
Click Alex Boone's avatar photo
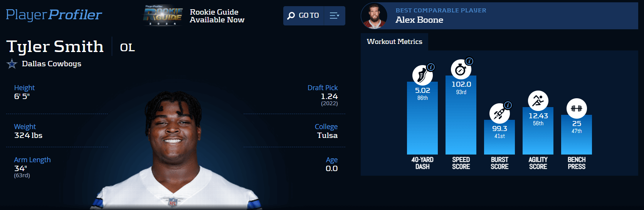pos(374,16)
